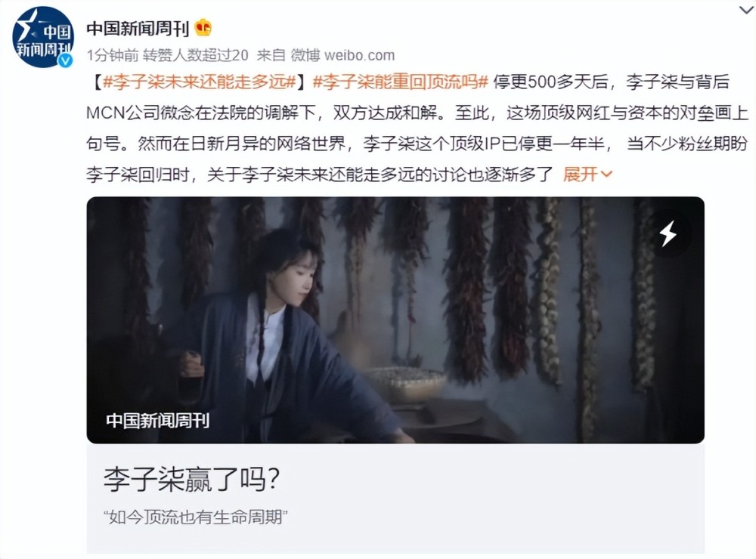Click the 1分钟前 timestamp

pos(113,55)
